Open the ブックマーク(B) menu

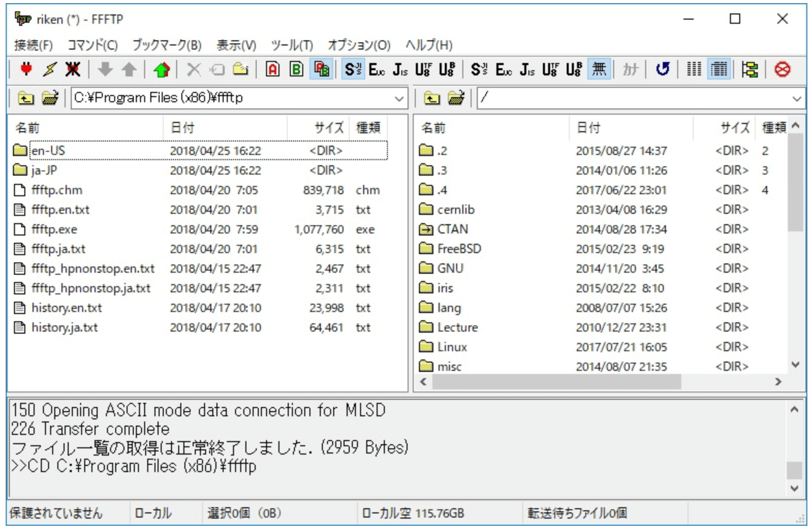click(x=167, y=45)
